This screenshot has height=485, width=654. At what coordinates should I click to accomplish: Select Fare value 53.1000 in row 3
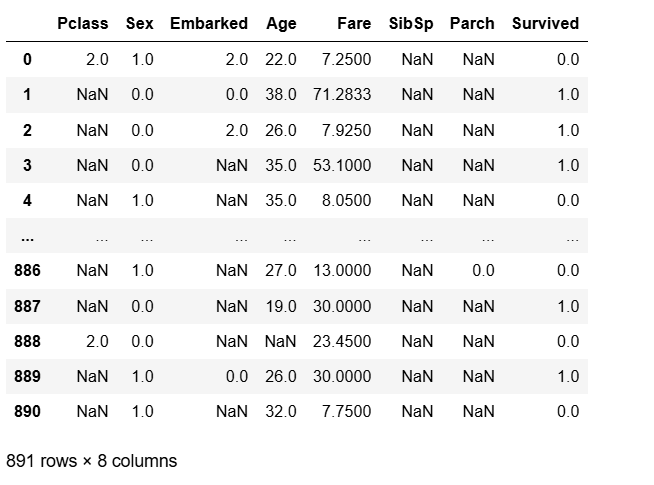click(x=342, y=165)
